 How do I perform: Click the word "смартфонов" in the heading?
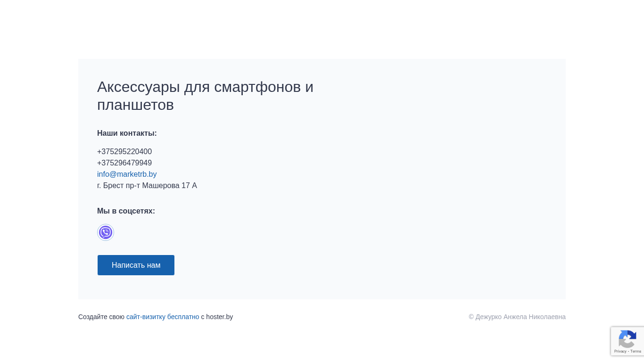pyautogui.click(x=257, y=87)
